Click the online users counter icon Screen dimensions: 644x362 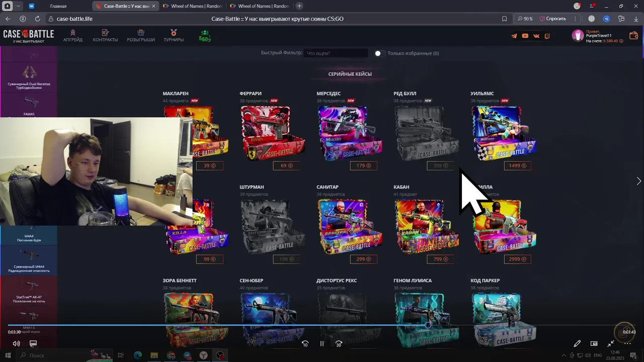[x=204, y=36]
